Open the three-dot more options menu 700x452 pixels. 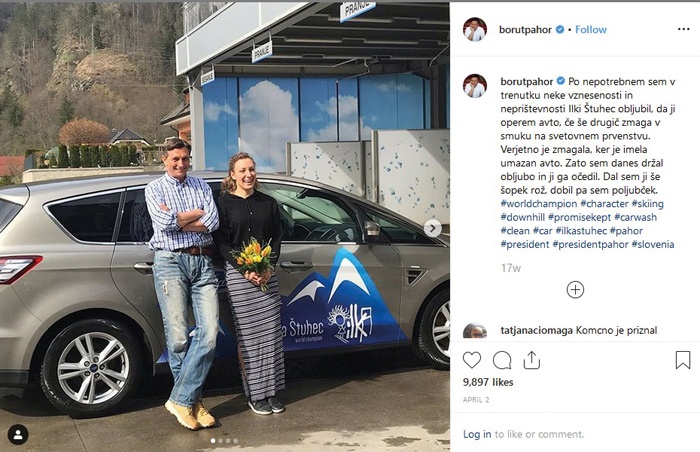coord(683,29)
